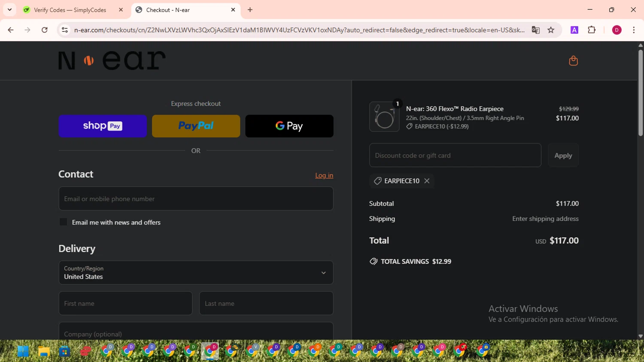
Task: Open the Chrome three-dot menu
Action: click(634, 30)
